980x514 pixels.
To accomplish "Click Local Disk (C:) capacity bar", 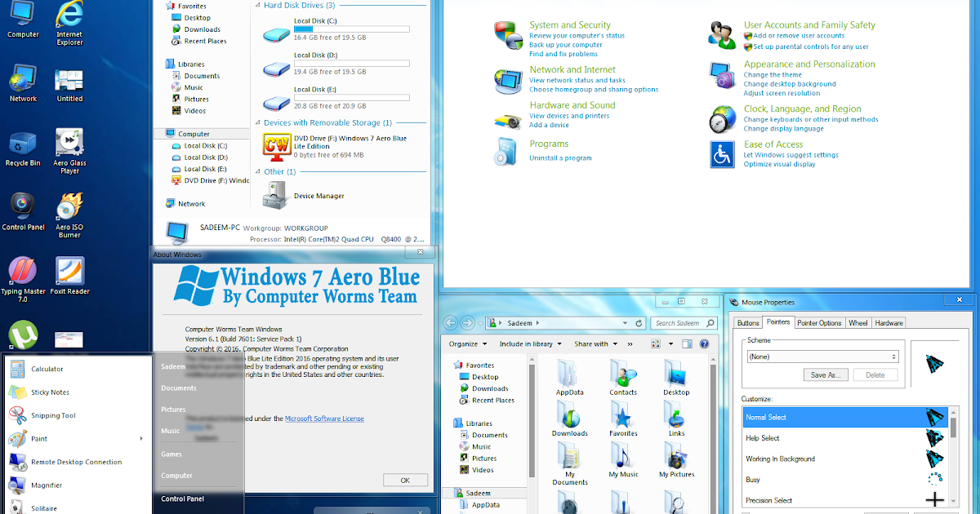I will [x=352, y=28].
